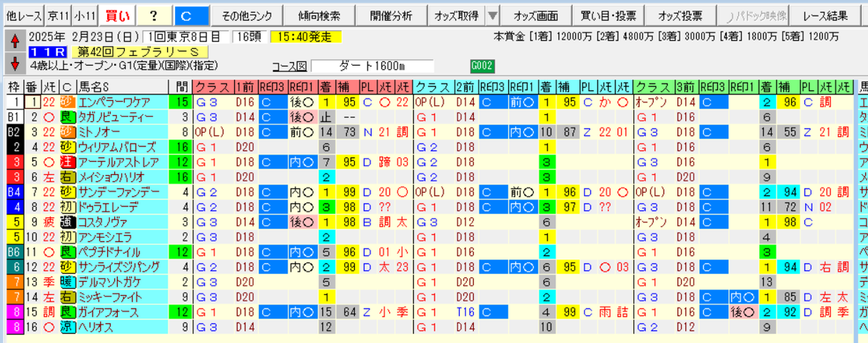
Task: Click the 1前 column header
Action: 246,87
